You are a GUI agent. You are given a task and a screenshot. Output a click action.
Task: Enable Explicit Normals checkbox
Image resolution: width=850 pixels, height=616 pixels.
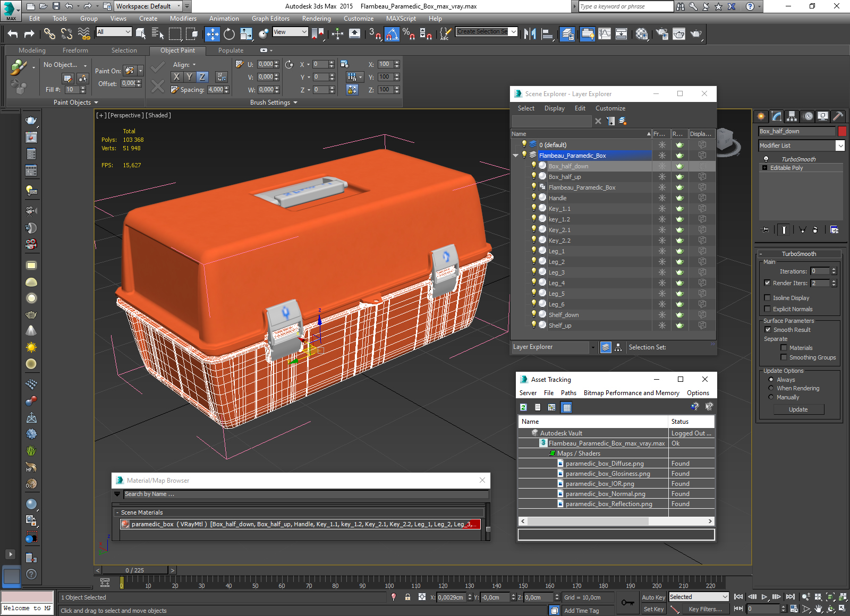tap(767, 309)
